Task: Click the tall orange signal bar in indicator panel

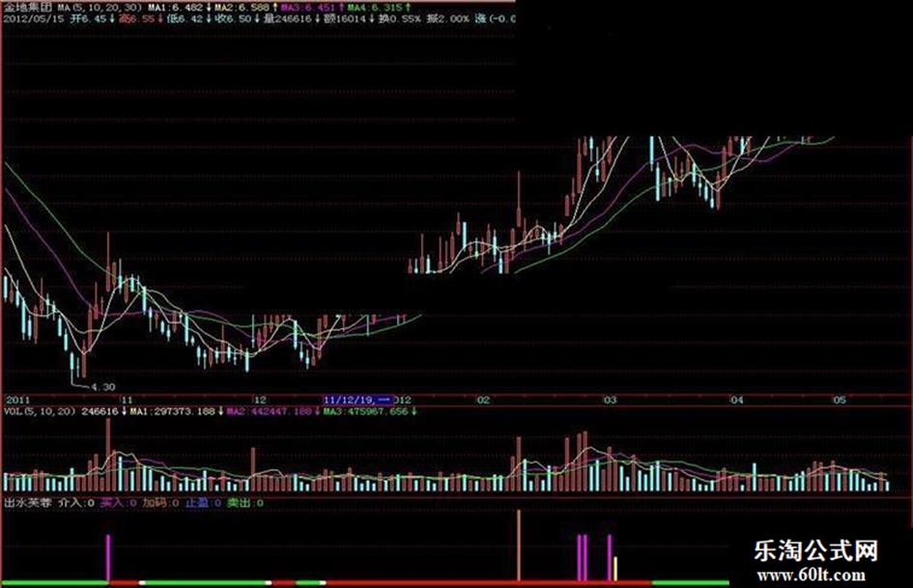Action: pos(519,546)
